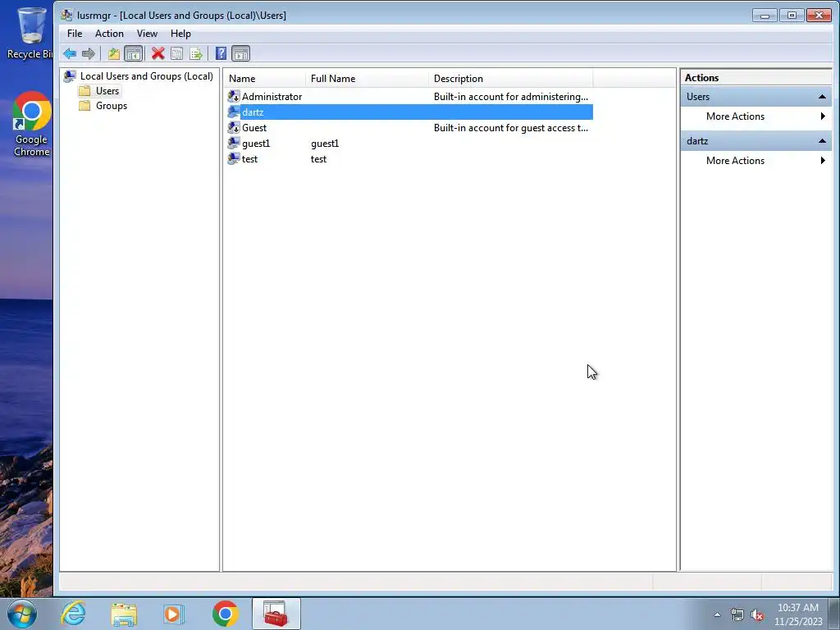840x630 pixels.
Task: Launch Internet Explorer from the taskbar
Action: point(73,614)
